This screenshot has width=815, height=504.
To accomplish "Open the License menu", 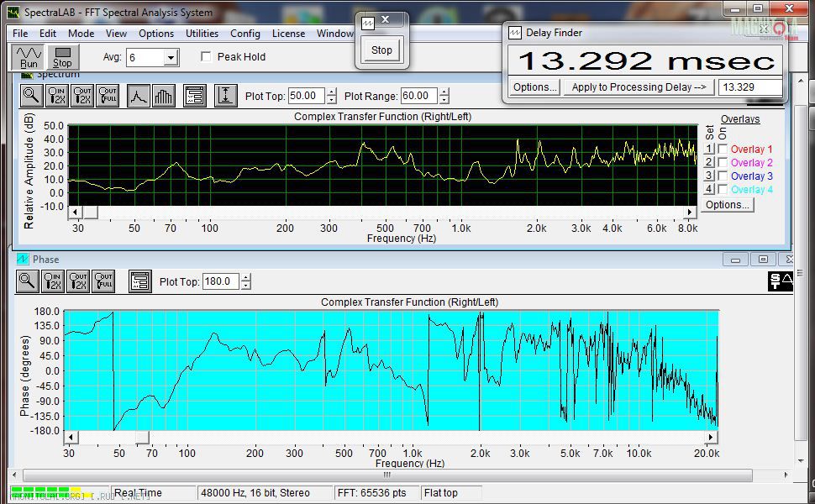I will [288, 34].
